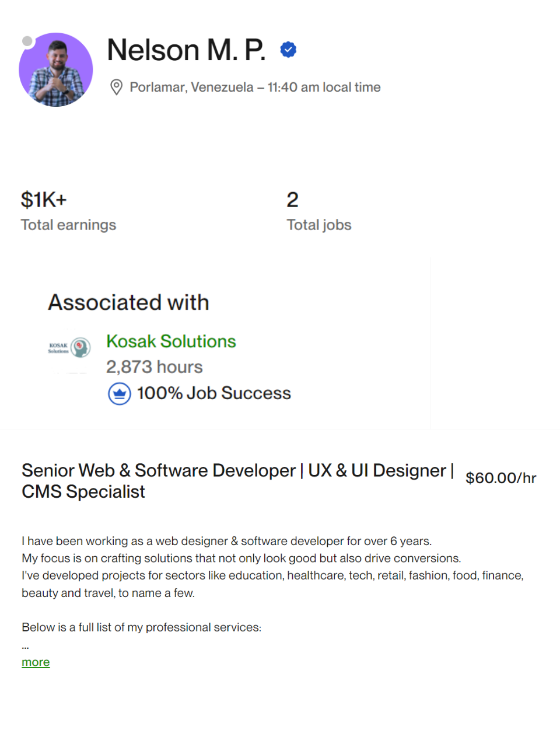Click the Kosak Solutions agency logo

click(x=69, y=348)
